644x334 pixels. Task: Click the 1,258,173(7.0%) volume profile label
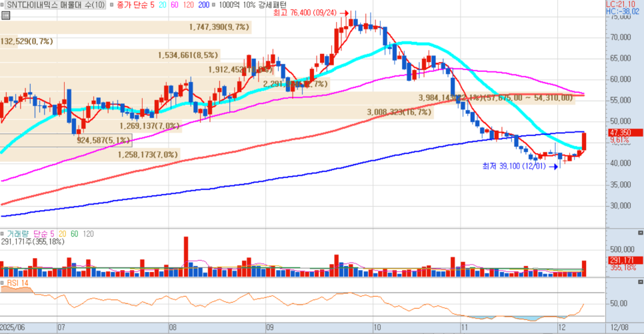click(x=148, y=155)
